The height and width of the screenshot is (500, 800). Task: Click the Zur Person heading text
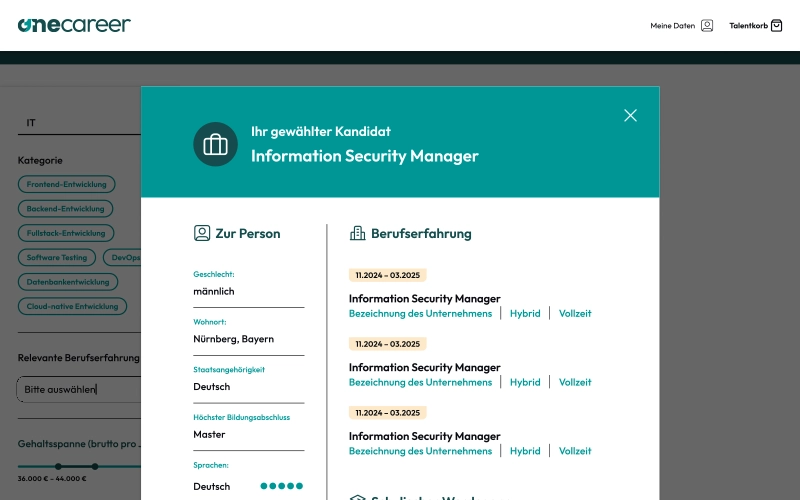(x=248, y=234)
